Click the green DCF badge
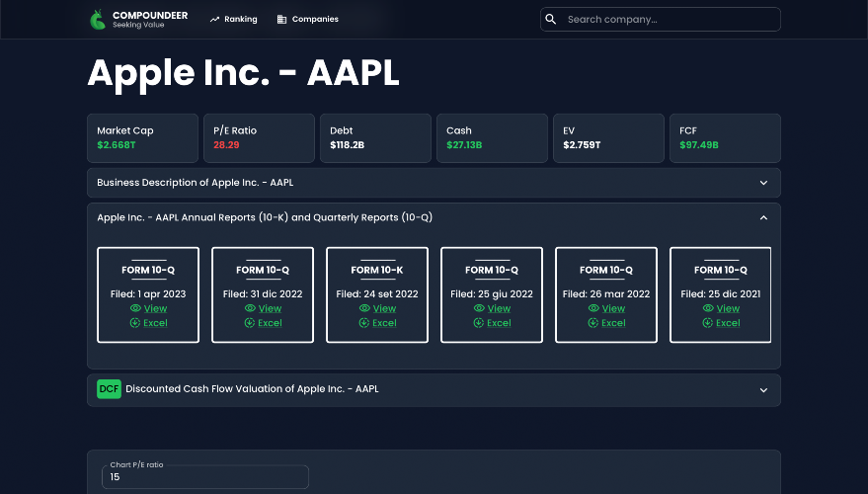 109,388
